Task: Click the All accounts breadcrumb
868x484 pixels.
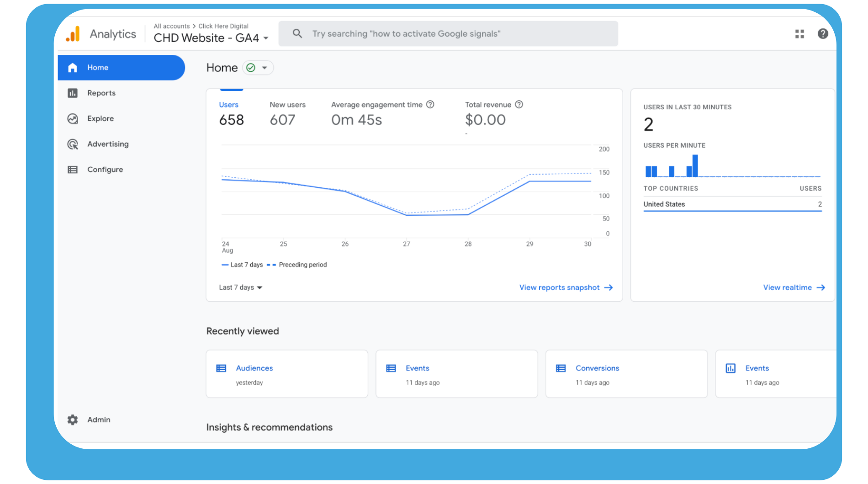Action: (172, 26)
